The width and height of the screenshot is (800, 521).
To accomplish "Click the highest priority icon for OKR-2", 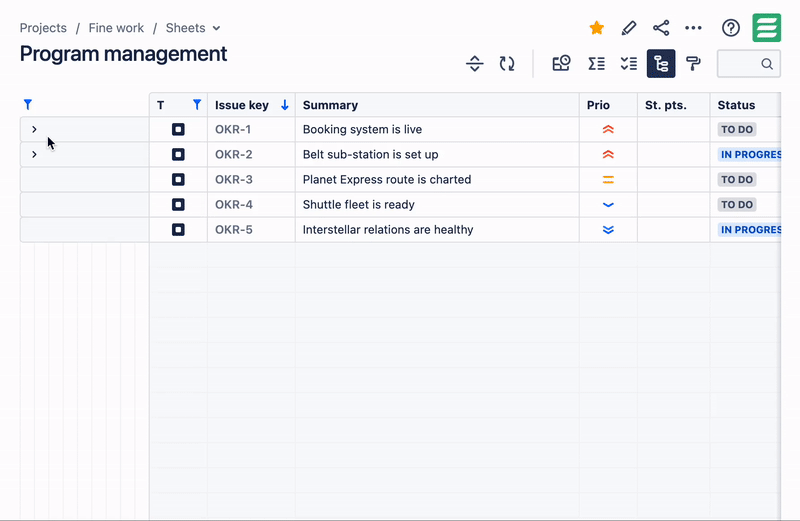I will [608, 154].
